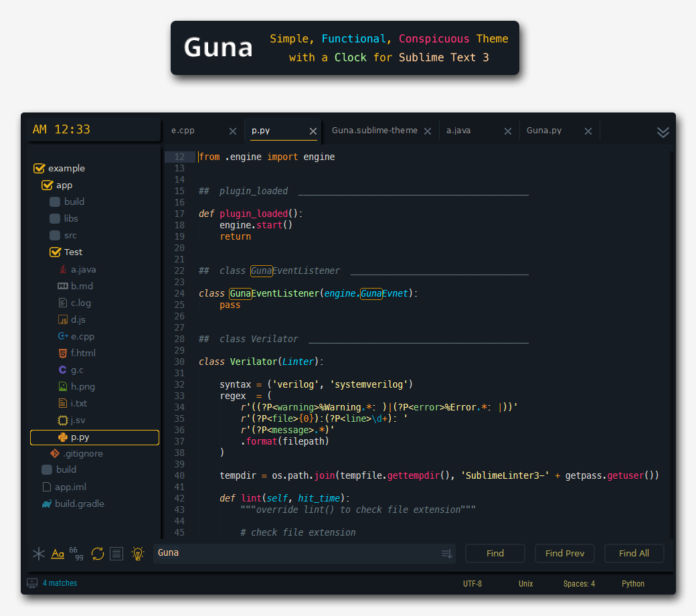The width and height of the screenshot is (696, 616).
Task: Collapse the example folder checkbox icon
Action: click(39, 168)
